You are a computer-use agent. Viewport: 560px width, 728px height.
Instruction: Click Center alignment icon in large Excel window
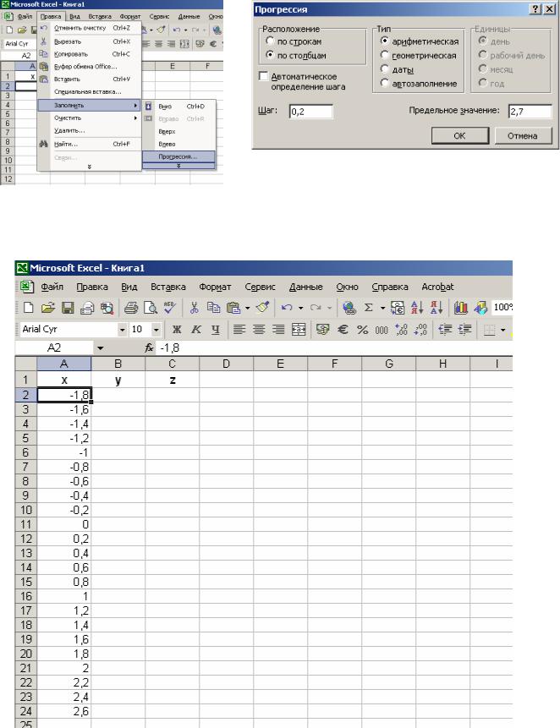click(259, 330)
